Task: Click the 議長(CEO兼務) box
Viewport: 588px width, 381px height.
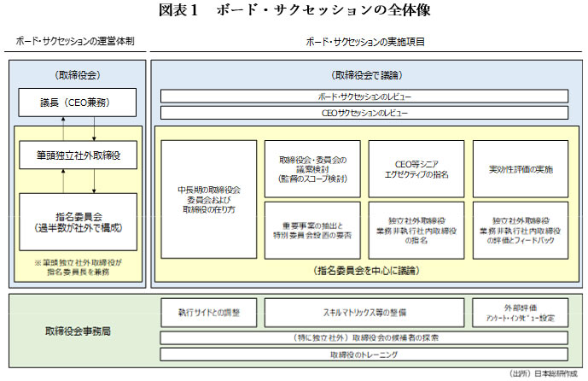Action: pos(78,103)
